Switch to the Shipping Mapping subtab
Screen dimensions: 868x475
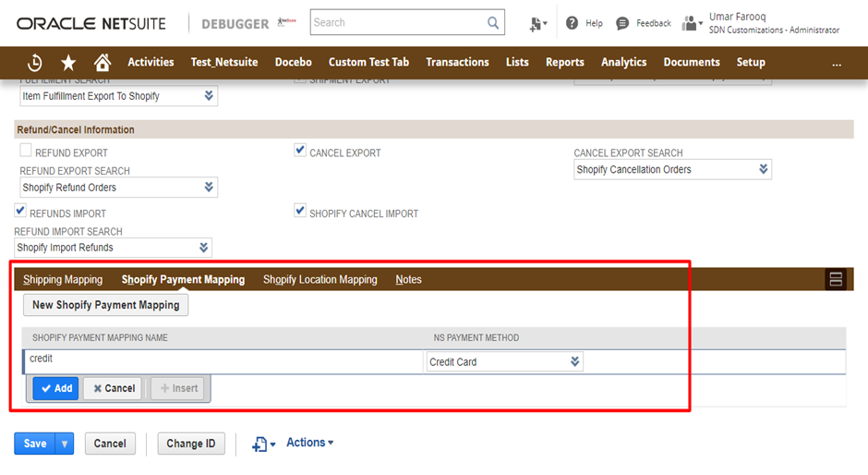pos(63,279)
